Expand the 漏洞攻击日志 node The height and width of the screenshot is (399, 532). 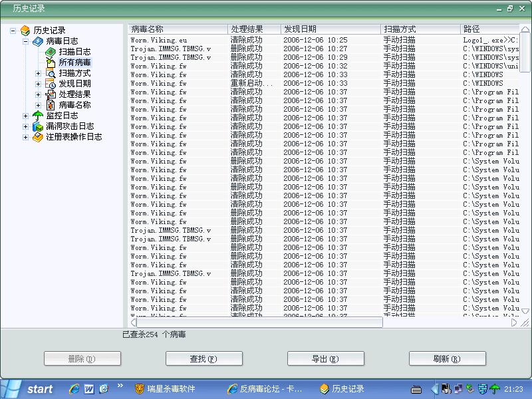[25, 126]
